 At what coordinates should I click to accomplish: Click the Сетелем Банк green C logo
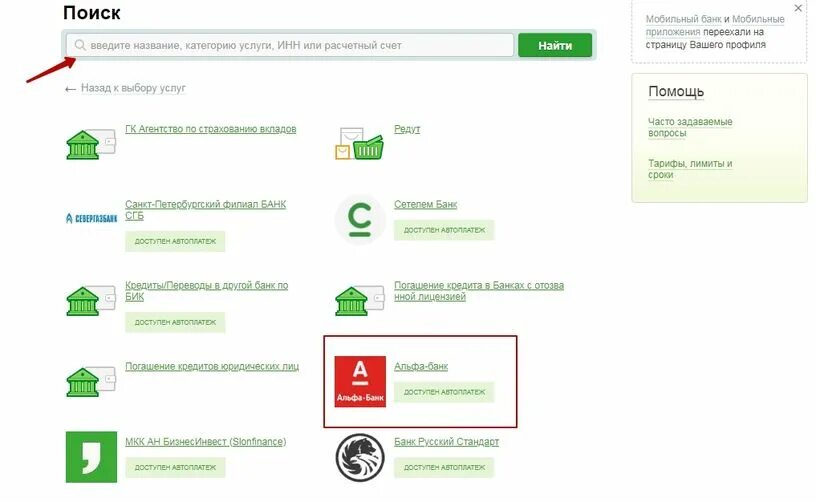[360, 220]
